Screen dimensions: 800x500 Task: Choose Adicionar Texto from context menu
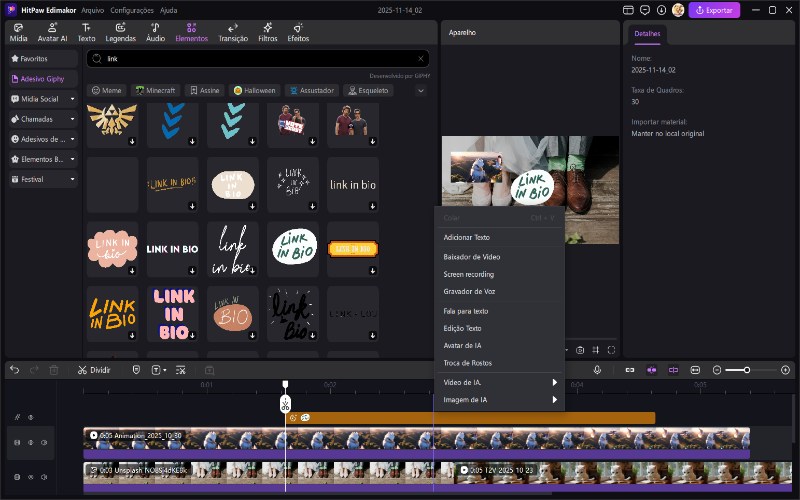click(466, 237)
